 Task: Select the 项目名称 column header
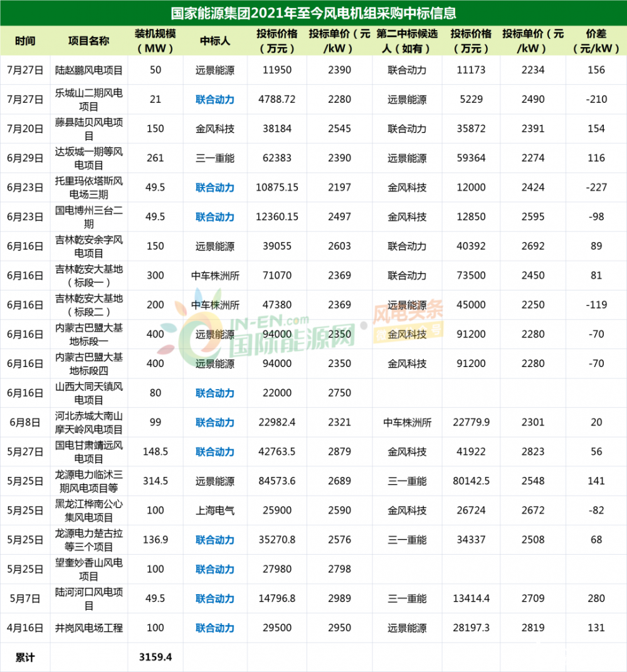coord(88,41)
